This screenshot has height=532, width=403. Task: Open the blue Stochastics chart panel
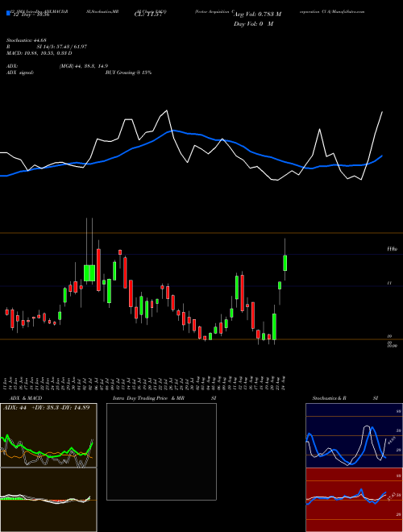[354, 435]
